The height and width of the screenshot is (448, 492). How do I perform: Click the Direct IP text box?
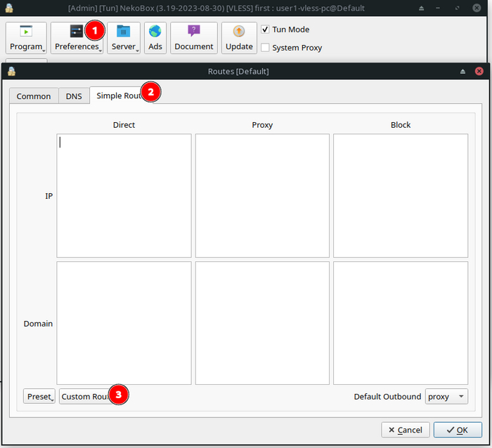124,195
